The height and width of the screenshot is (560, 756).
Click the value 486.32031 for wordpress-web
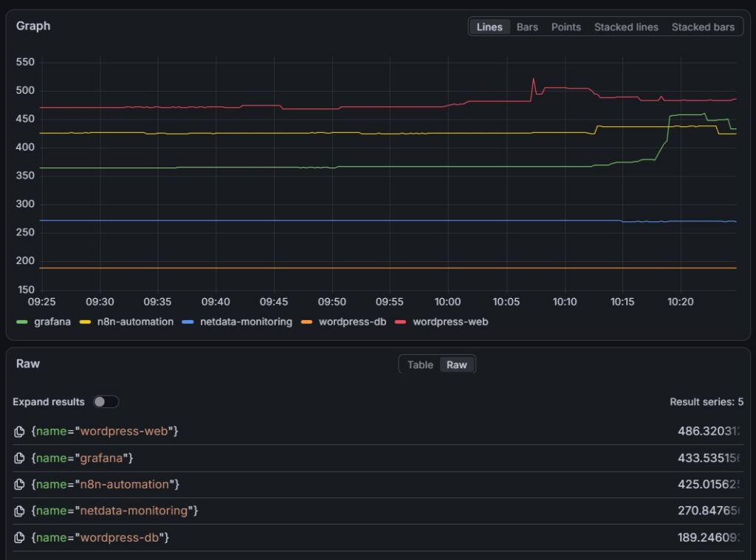(x=708, y=432)
